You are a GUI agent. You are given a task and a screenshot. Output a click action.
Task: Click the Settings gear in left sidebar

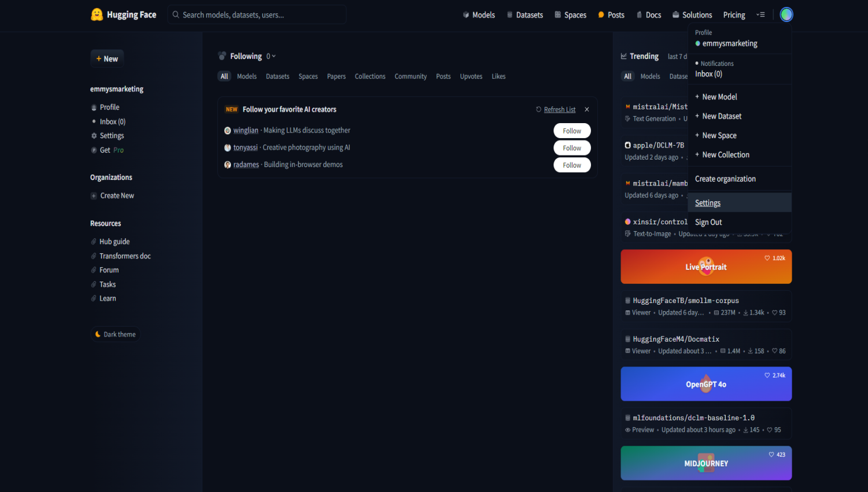coord(94,136)
